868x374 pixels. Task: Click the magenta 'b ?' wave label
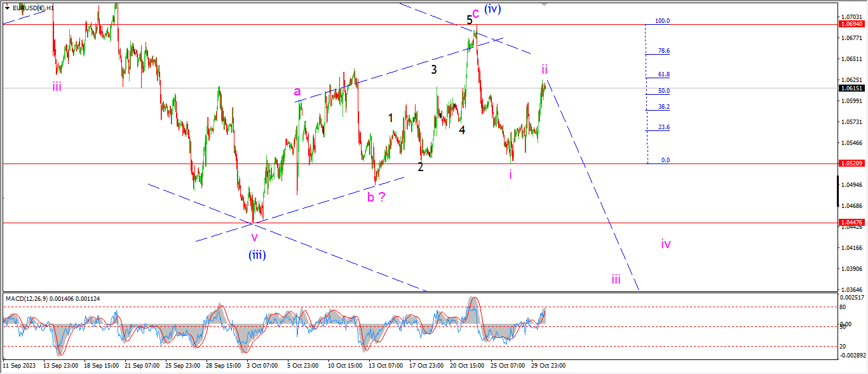376,197
